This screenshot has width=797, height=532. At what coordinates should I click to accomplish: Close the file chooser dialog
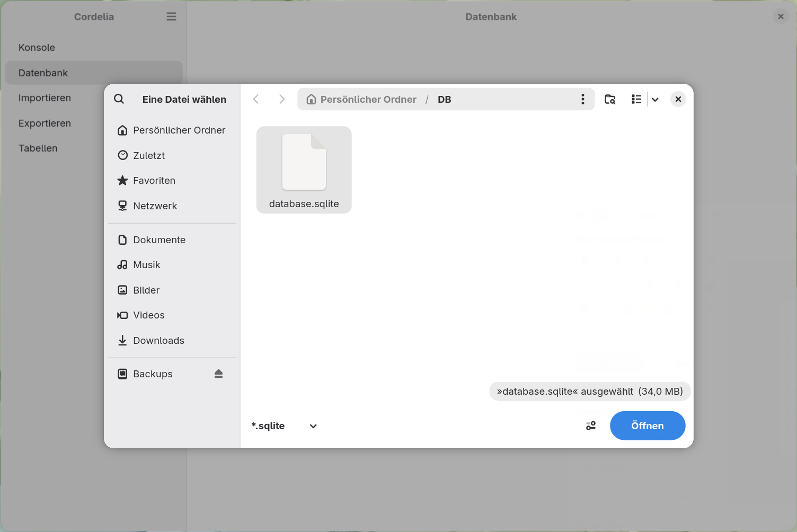pos(678,99)
